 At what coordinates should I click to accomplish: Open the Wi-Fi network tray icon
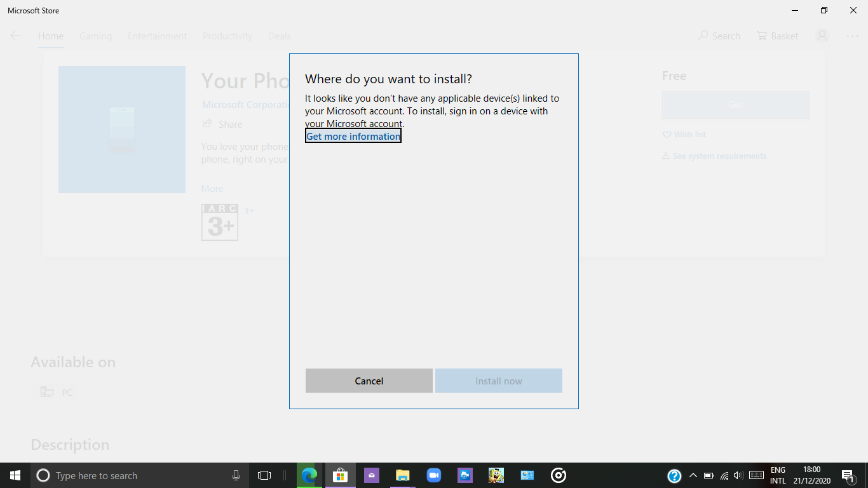[x=724, y=475]
